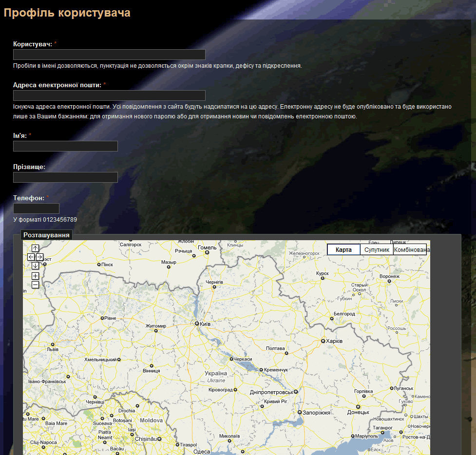
Task: Click the Кривий Ріг city marker
Action: click(x=262, y=406)
